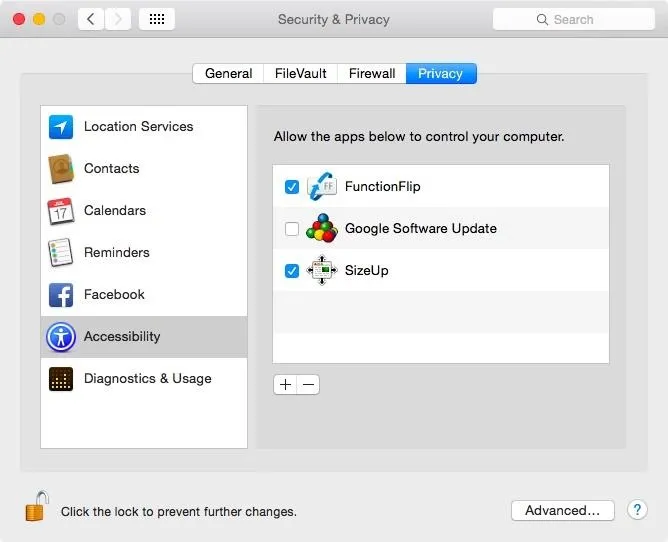Select the Location Services text label
The image size is (668, 542).
coord(138,127)
